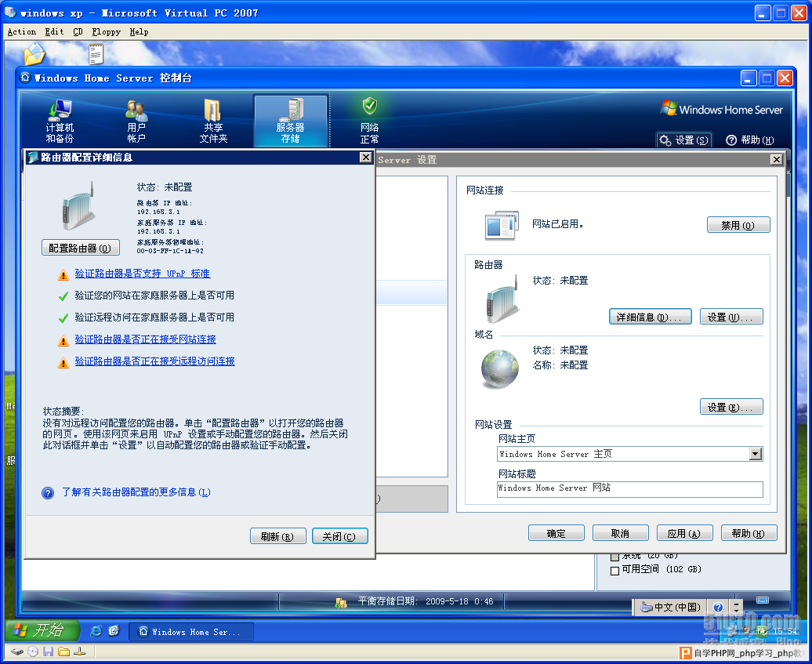Switch to the 用户帐户 tab

click(x=136, y=121)
